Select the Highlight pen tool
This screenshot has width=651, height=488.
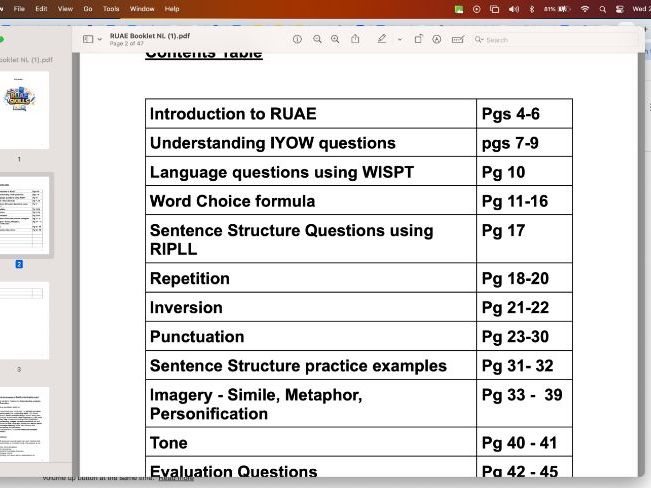coord(382,39)
